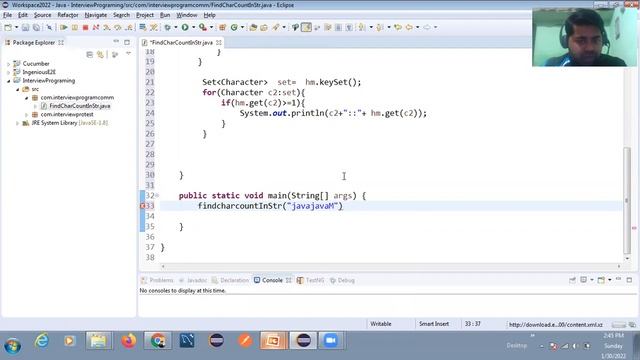Image resolution: width=640 pixels, height=360 pixels.
Task: Click the New Java Class icon
Action: pos(234,27)
